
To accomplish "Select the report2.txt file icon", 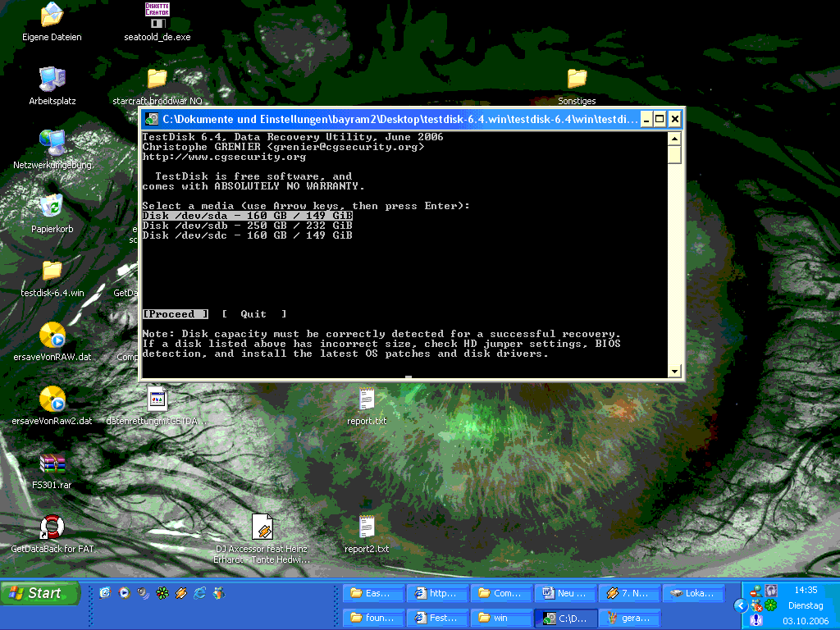I will click(367, 527).
